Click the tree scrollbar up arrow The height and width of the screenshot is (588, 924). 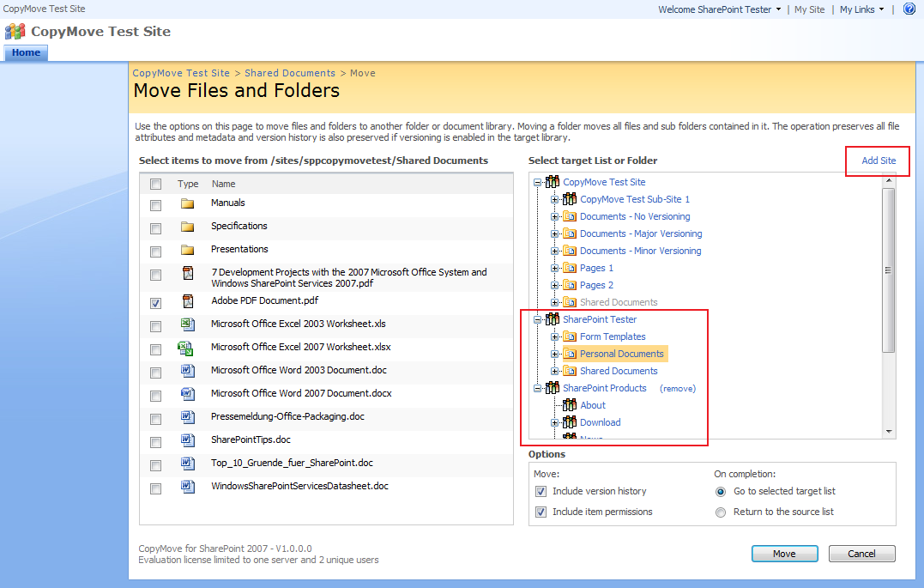pyautogui.click(x=889, y=180)
